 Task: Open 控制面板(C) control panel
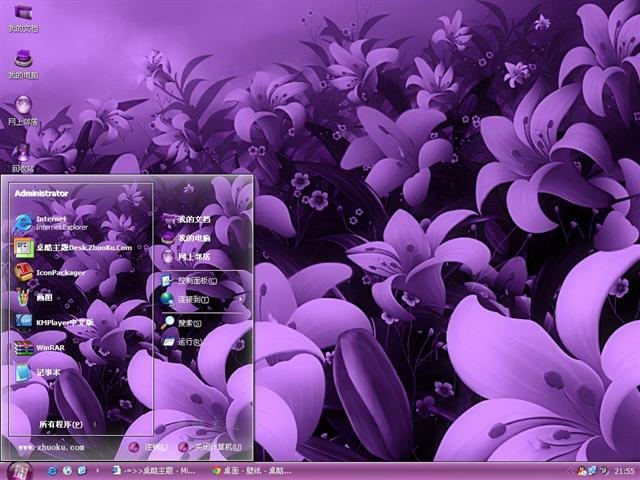(x=189, y=280)
